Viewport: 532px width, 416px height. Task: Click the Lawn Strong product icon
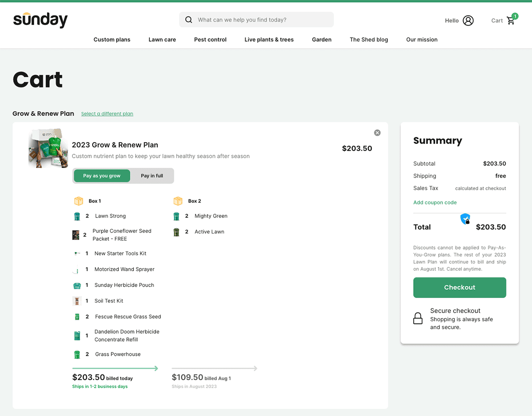pos(77,216)
